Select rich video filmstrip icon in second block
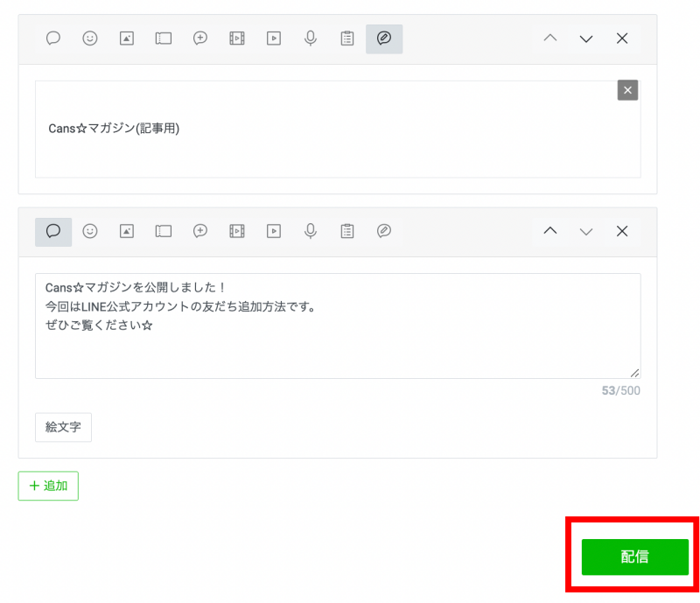 point(237,231)
